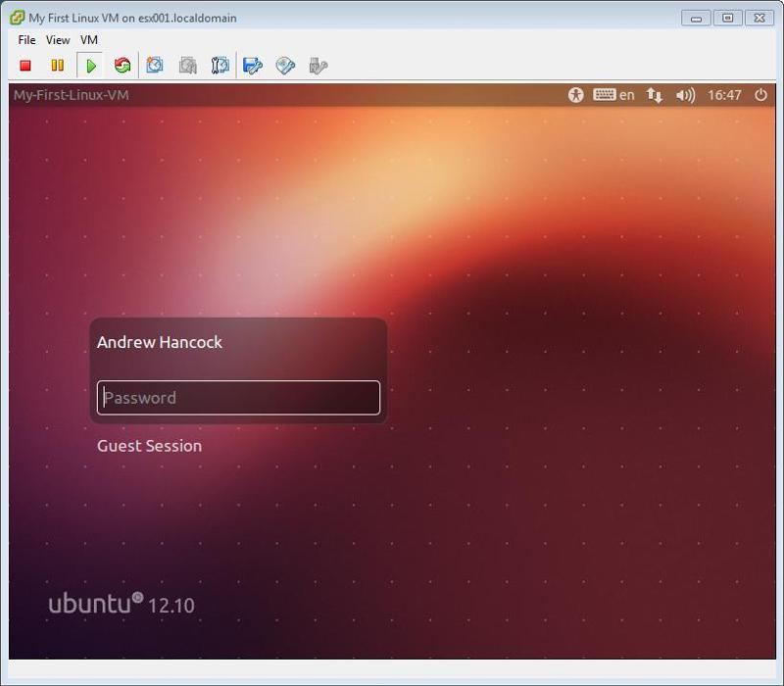784x686 pixels.
Task: Click inside the Password field
Action: 238,398
